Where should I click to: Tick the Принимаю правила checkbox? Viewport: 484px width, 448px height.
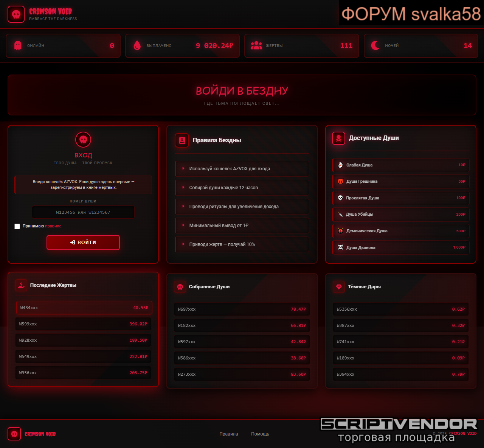point(17,226)
